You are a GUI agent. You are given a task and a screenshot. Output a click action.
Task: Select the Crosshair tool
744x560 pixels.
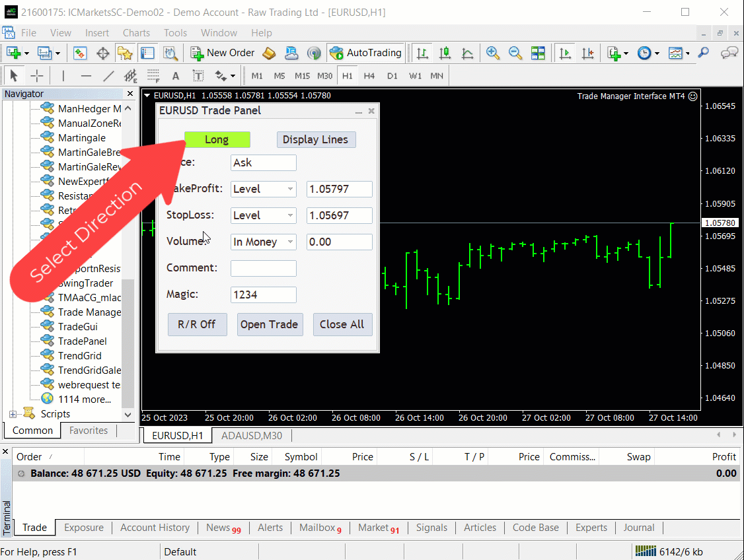click(37, 75)
